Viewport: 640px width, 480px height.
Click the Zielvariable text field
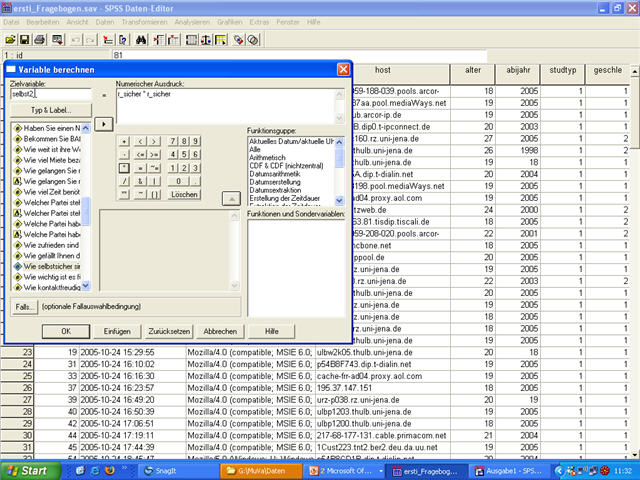[x=50, y=93]
